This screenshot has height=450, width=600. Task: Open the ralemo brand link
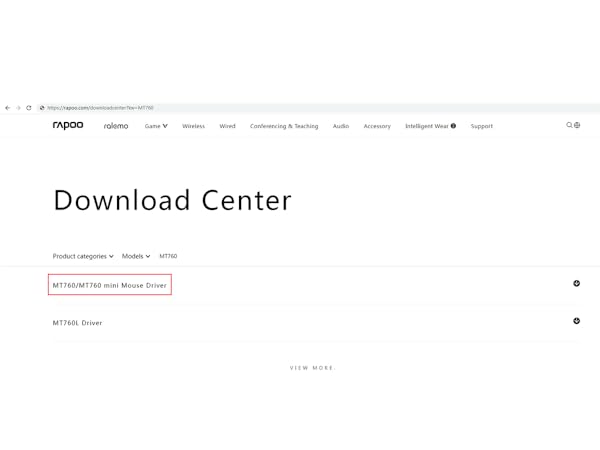point(116,126)
